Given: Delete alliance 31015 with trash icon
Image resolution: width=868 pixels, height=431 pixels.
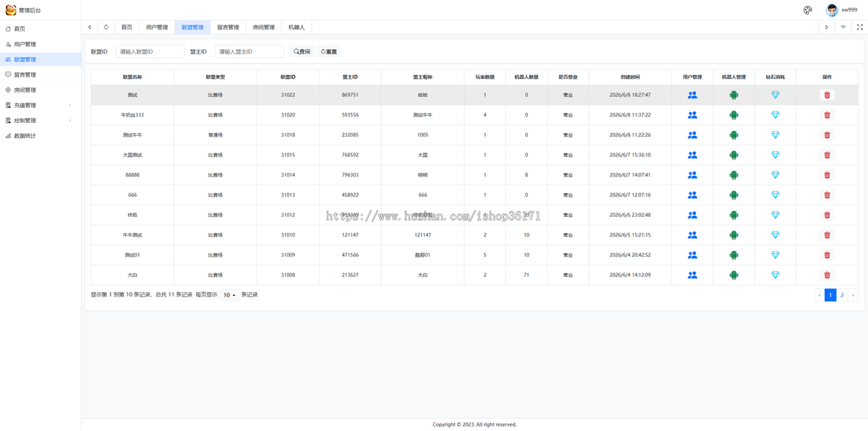Looking at the screenshot, I should pyautogui.click(x=827, y=155).
